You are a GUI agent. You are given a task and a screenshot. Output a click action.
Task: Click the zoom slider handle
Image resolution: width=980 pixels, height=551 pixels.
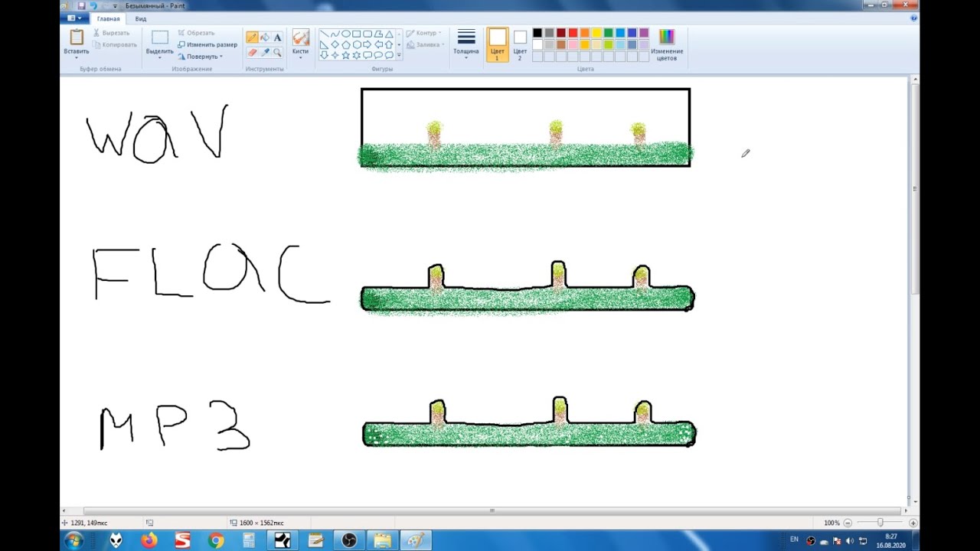click(880, 523)
